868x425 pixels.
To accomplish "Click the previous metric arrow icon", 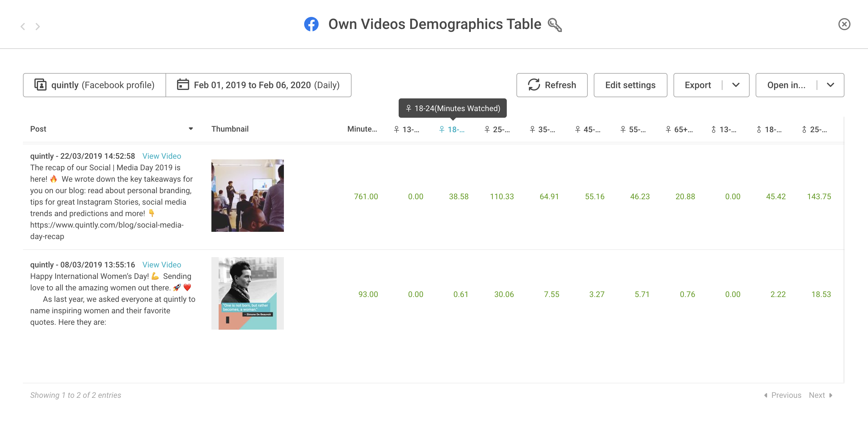I will [x=23, y=26].
